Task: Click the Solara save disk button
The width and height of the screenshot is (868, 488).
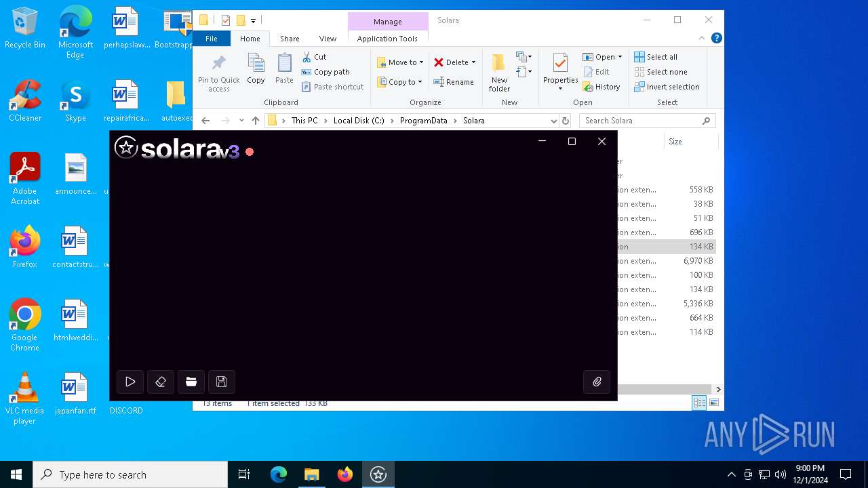Action: pos(222,382)
